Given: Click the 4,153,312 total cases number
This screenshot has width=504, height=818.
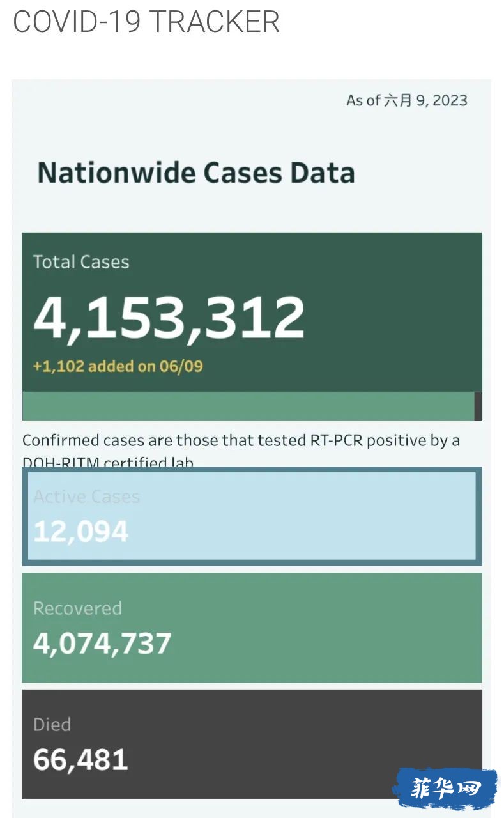Looking at the screenshot, I should tap(169, 318).
